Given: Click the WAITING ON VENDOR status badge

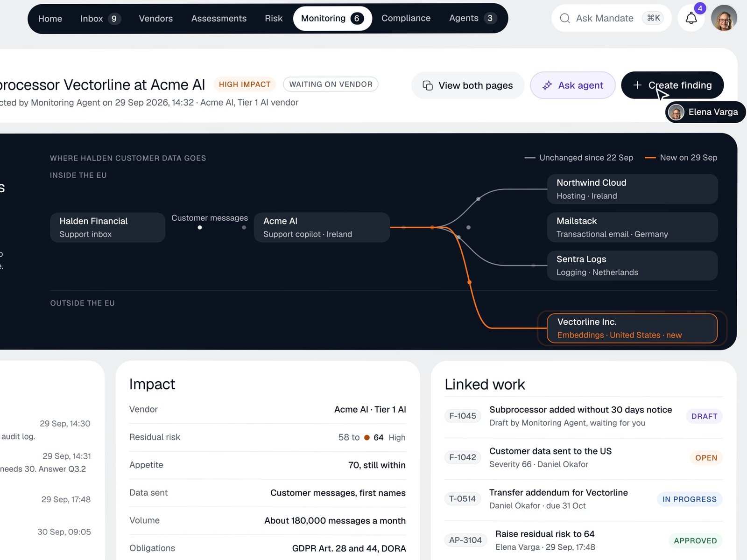Looking at the screenshot, I should (x=331, y=84).
